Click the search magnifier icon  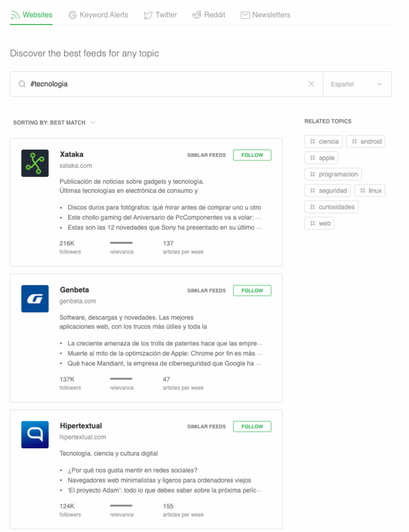click(22, 84)
